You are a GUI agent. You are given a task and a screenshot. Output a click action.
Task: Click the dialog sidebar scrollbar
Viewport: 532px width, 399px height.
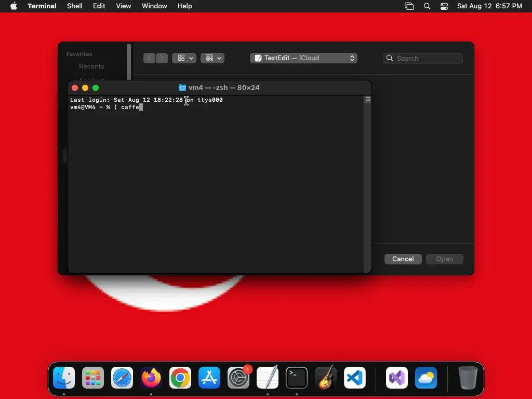pyautogui.click(x=129, y=62)
